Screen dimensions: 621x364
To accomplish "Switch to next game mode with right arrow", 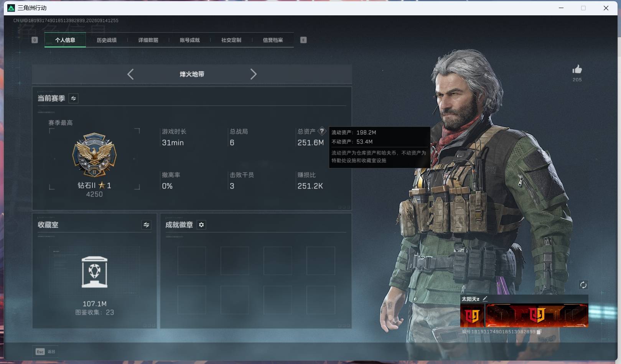I will [253, 74].
